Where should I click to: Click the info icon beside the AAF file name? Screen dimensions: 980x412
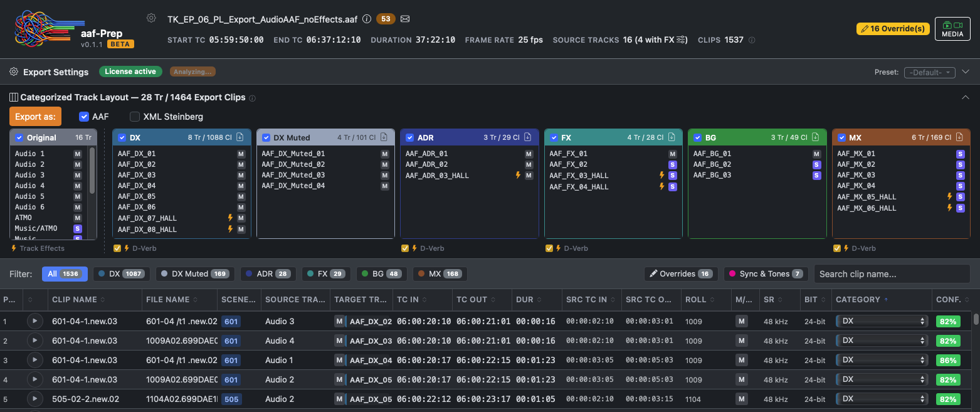click(x=367, y=19)
